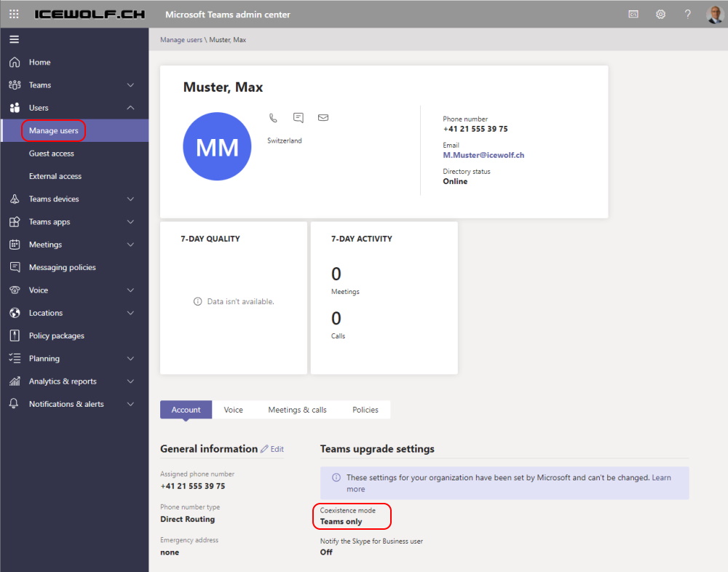Image resolution: width=728 pixels, height=572 pixels.
Task: Expand the Locations chevron
Action: 130,312
